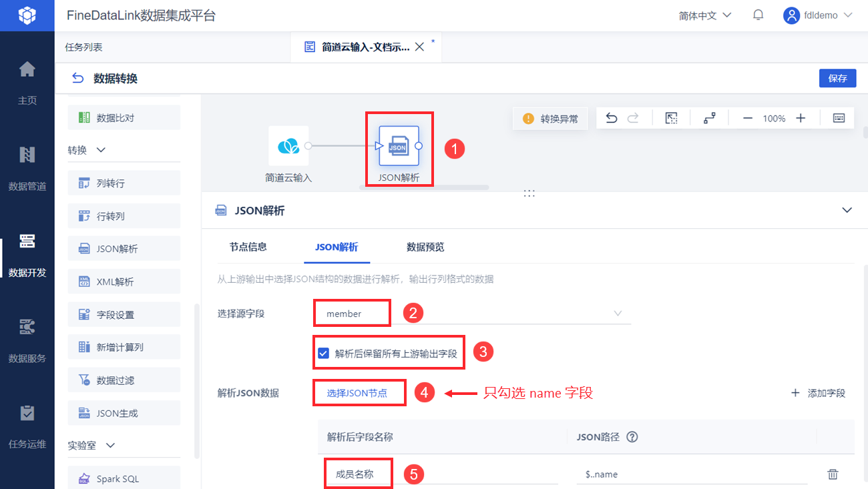Toggle 解析后保留所有上游输出字段 checkbox
Image resolution: width=868 pixels, height=489 pixels.
(x=324, y=354)
